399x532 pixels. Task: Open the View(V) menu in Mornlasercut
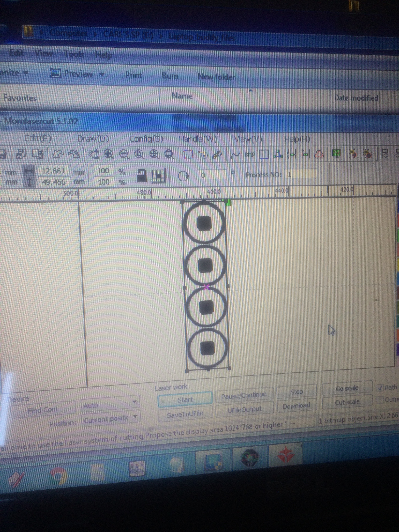click(x=248, y=139)
